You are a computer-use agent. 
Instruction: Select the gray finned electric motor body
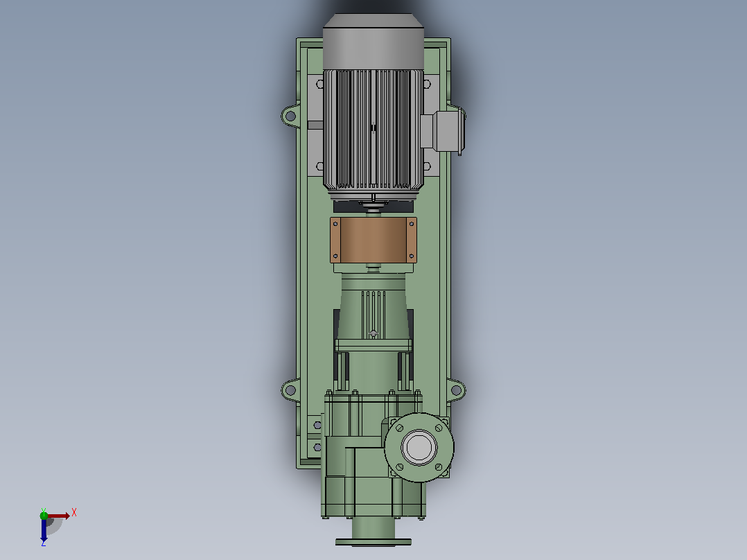373,130
